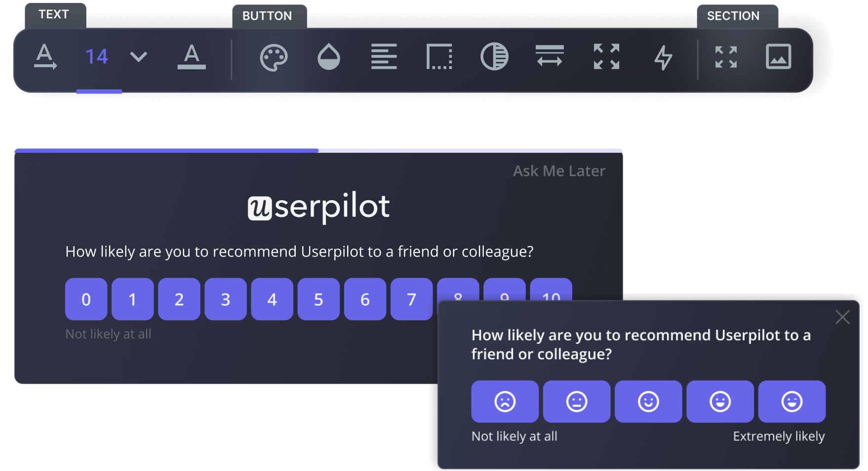This screenshot has width=868, height=471.
Task: Select score 0 in NPS survey
Action: click(x=86, y=300)
